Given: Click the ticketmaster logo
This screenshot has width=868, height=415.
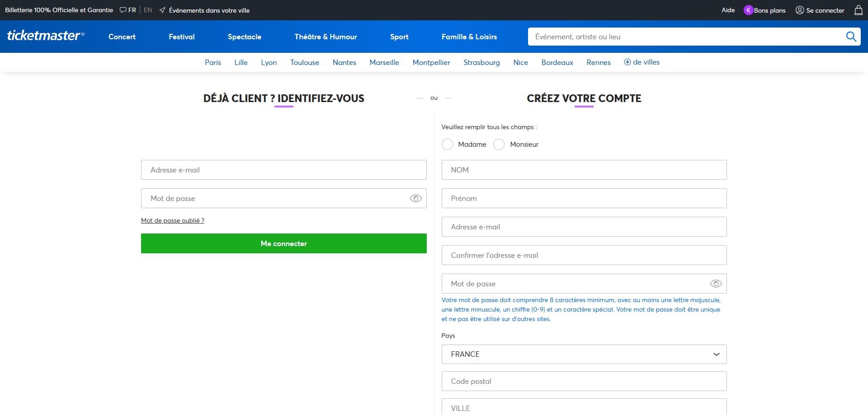Looking at the screenshot, I should coord(46,36).
